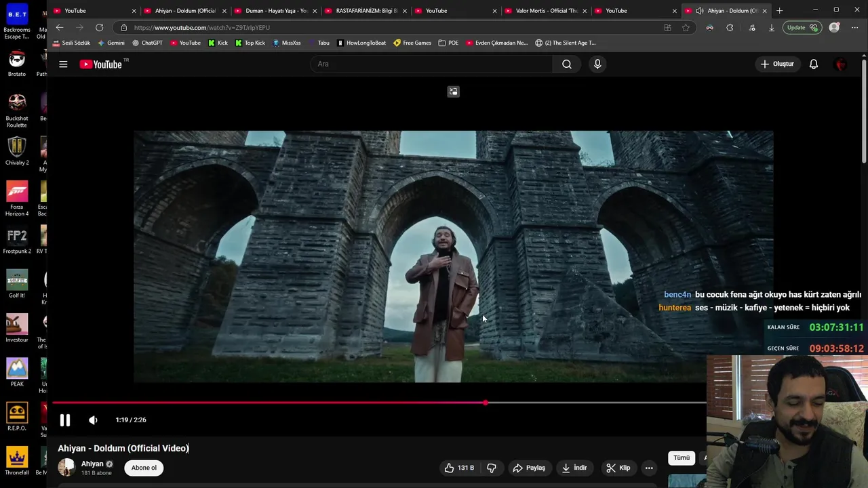
Task: Select the Buckshot Roulette desktop icon
Action: 17,110
